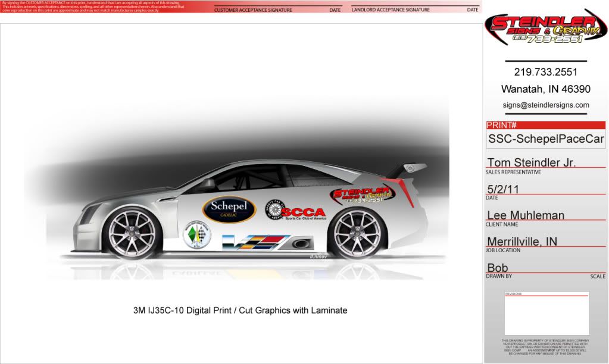This screenshot has width=609, height=364.
Task: Click the SCCA logo decal on the car door
Action: pyautogui.click(x=295, y=211)
